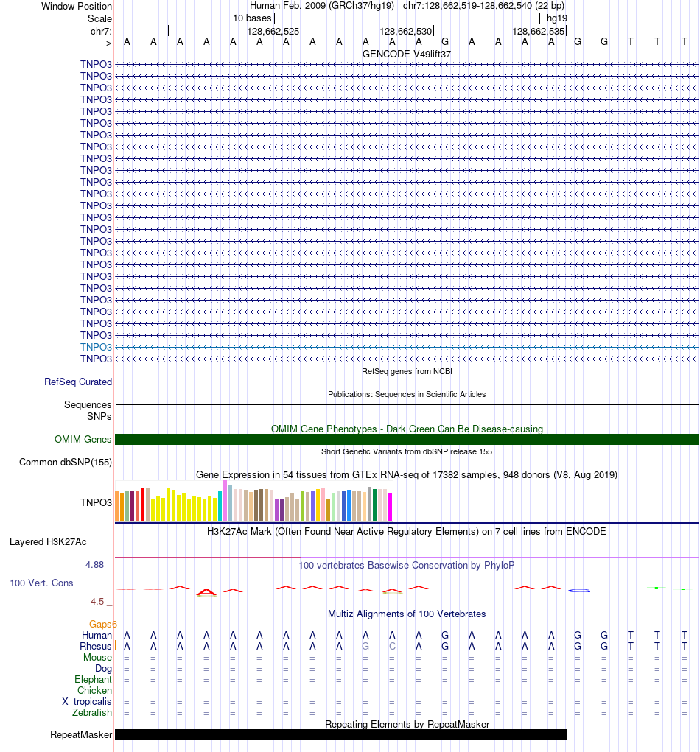The height and width of the screenshot is (752, 700).
Task: Select the Human species row label
Action: coord(97,635)
